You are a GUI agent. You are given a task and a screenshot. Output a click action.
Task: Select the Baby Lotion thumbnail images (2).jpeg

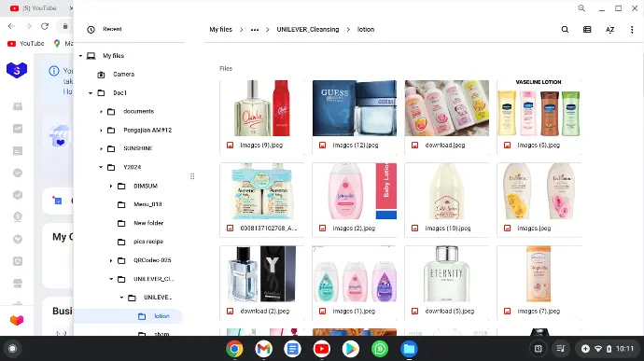tap(355, 191)
